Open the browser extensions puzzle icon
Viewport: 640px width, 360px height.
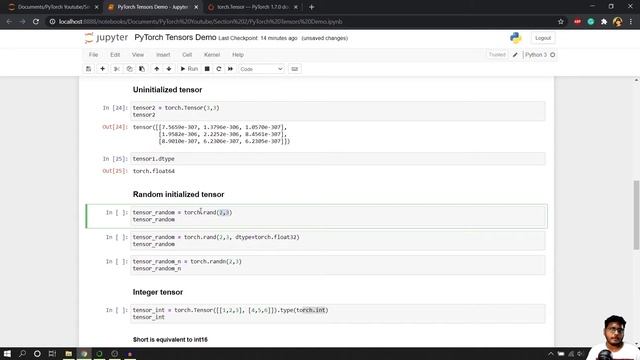[x=604, y=22]
